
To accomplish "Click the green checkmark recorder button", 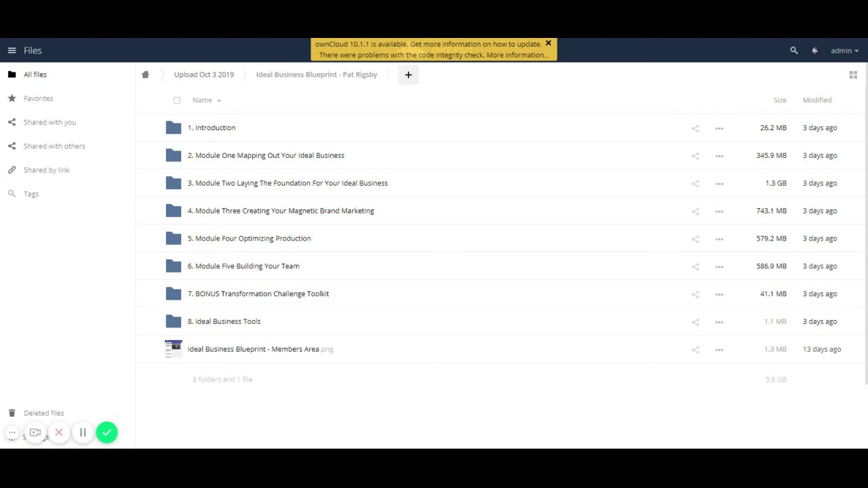I will (x=106, y=432).
